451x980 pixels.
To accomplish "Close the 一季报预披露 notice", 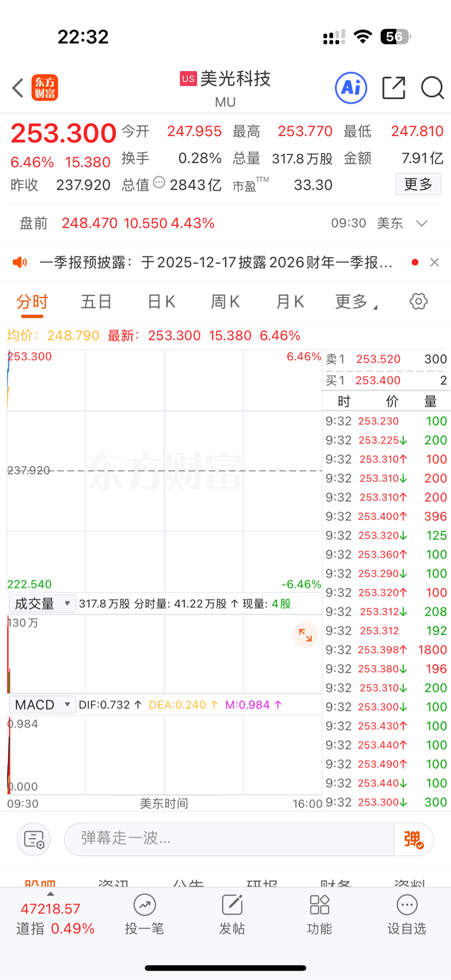I will 435,262.
